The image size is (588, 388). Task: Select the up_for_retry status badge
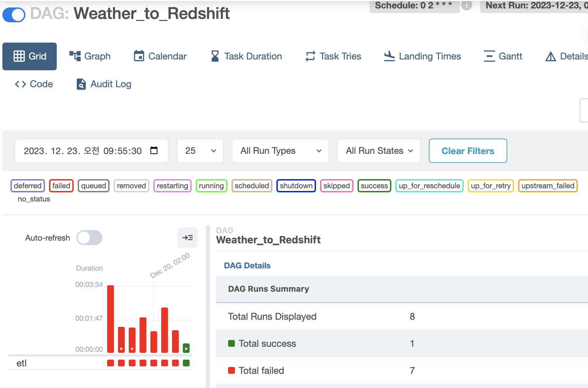(x=491, y=186)
